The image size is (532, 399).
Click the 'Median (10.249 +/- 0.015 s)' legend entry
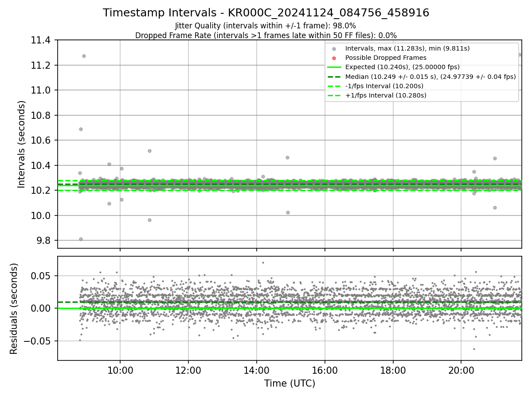(x=430, y=76)
